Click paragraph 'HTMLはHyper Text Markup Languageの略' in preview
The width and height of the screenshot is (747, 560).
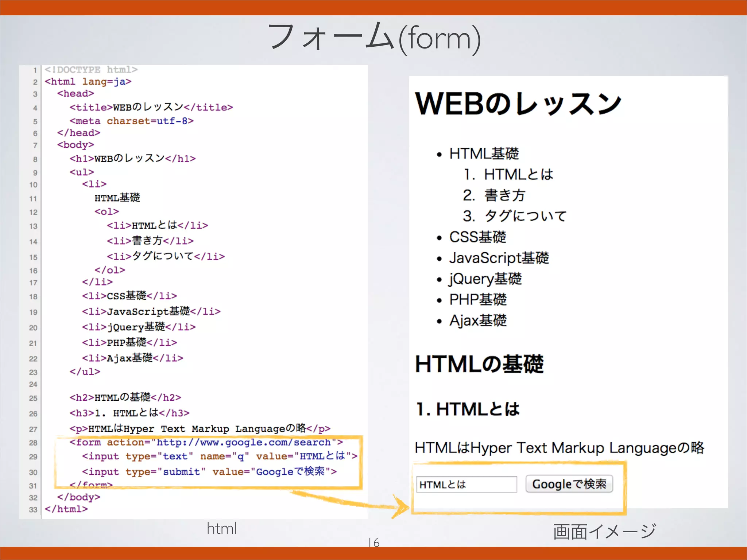[560, 448]
